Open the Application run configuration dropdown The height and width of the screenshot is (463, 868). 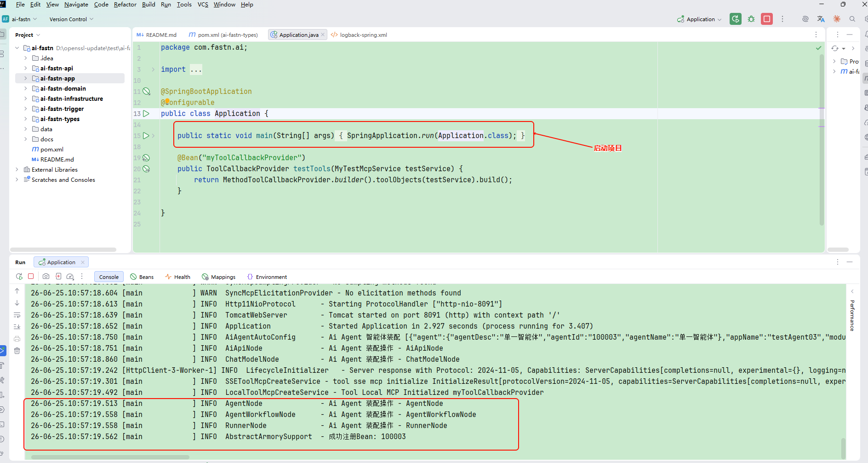pyautogui.click(x=699, y=19)
